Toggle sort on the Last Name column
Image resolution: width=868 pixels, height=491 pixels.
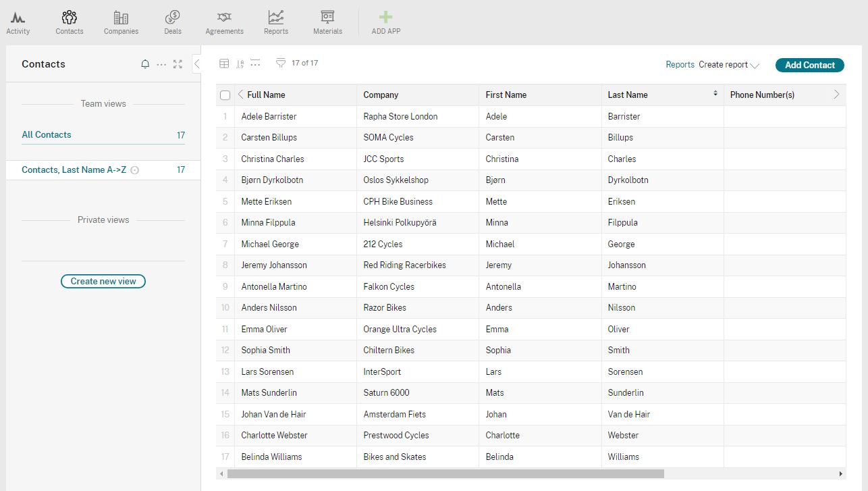pos(715,94)
